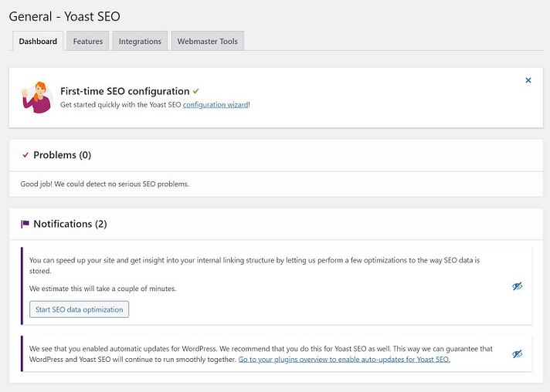Open the Features tab

(88, 42)
